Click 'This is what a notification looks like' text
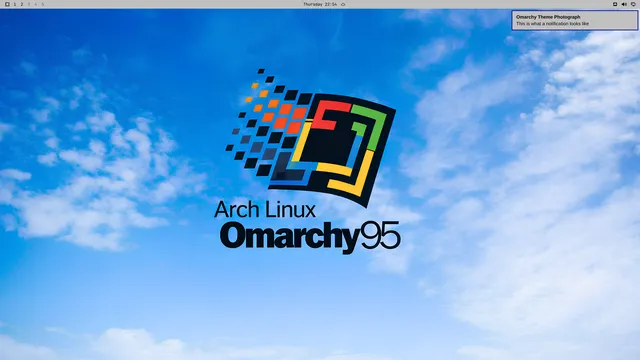 (x=552, y=24)
